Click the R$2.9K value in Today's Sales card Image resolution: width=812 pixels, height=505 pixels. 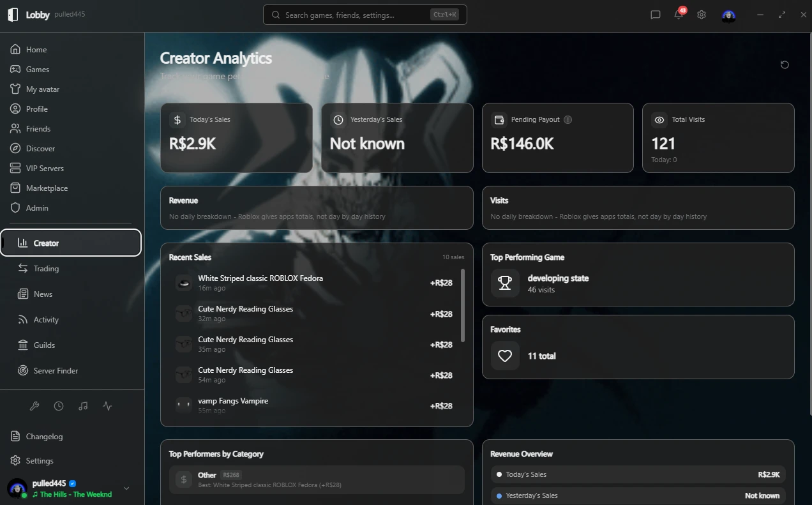pos(192,144)
